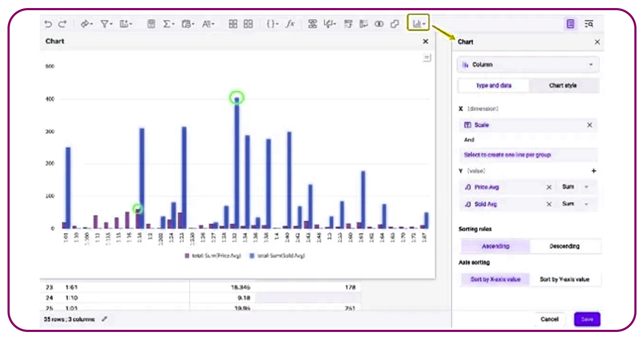Click the join tables icon after fx
This screenshot has height=340, width=644.
[x=313, y=24]
